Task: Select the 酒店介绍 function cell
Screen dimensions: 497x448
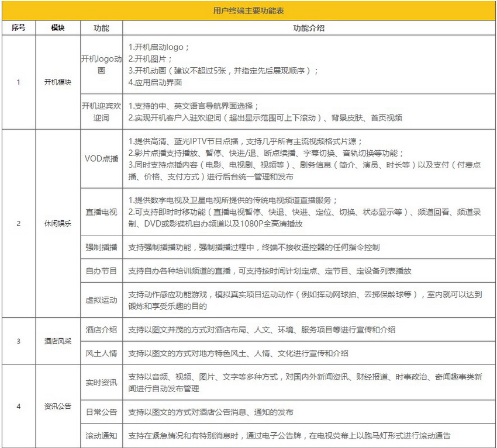Action: pos(101,329)
